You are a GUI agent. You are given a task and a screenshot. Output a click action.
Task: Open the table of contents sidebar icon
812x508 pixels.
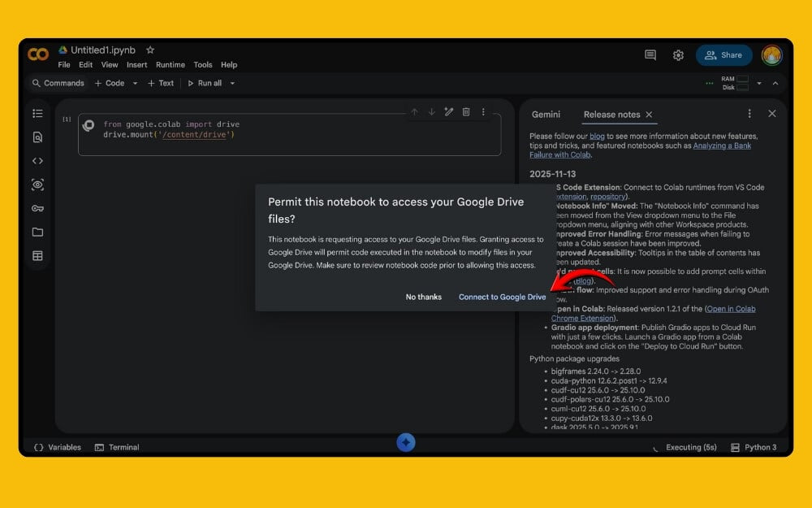click(x=37, y=113)
